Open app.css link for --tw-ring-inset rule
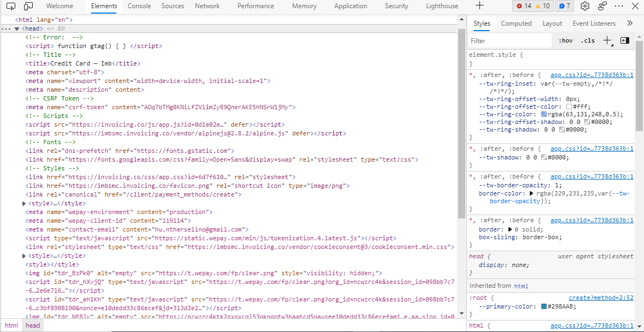 [x=592, y=75]
